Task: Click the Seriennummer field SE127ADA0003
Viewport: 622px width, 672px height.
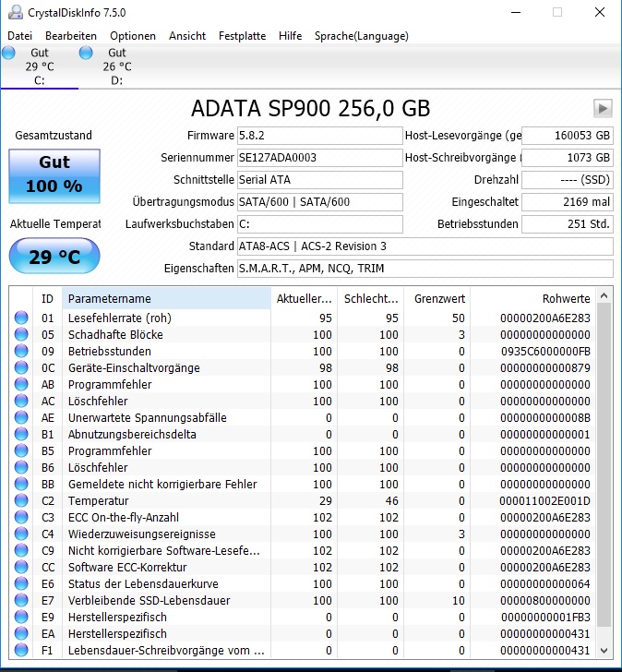Action: pos(320,158)
